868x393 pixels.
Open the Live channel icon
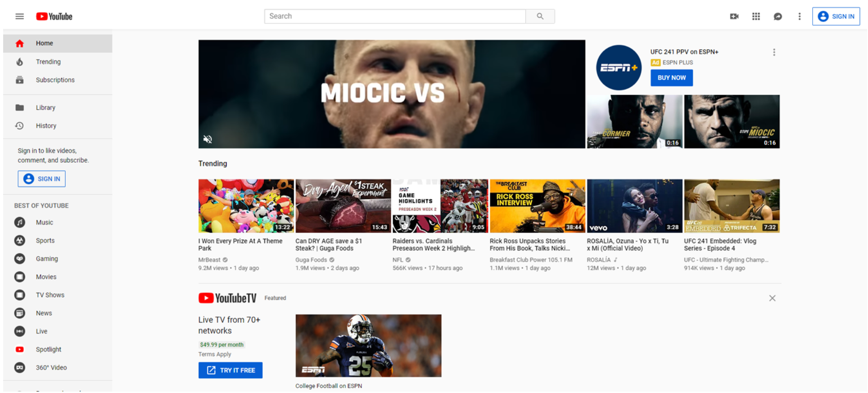(x=19, y=331)
